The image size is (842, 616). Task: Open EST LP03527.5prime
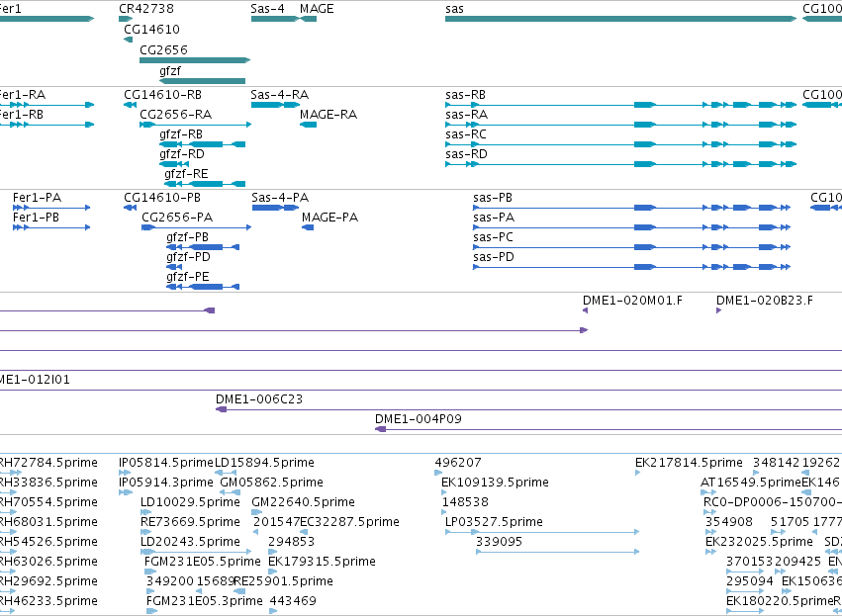click(x=542, y=532)
